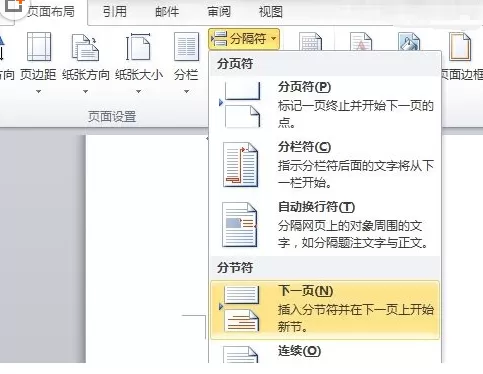This screenshot has height=374, width=483.
Task: Expand the 纸张大小 dropdown arrow
Action: pyautogui.click(x=138, y=91)
